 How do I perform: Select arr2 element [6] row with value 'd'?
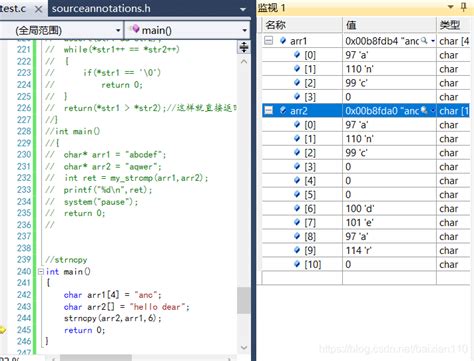[x=366, y=209]
